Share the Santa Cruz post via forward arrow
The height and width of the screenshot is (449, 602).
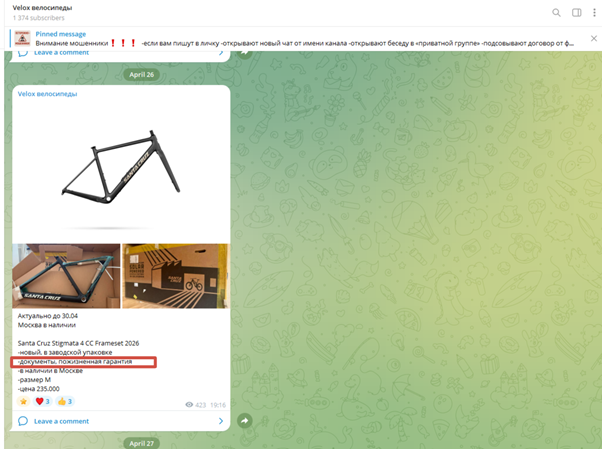[x=245, y=421]
